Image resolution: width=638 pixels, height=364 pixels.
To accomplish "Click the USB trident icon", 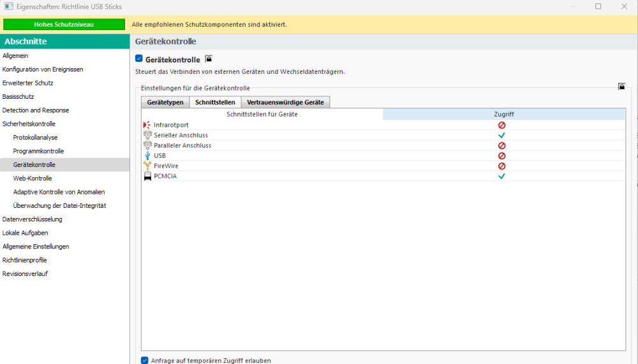I will coord(147,156).
